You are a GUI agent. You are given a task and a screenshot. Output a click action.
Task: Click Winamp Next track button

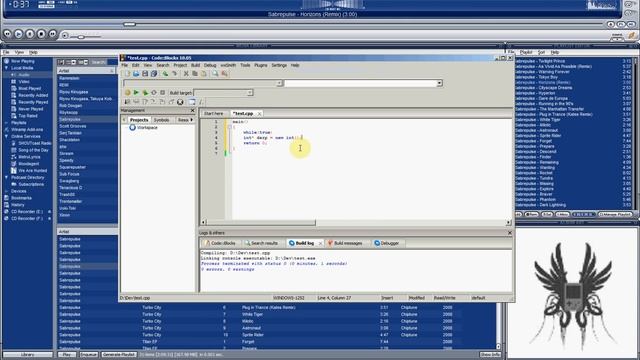(53, 34)
